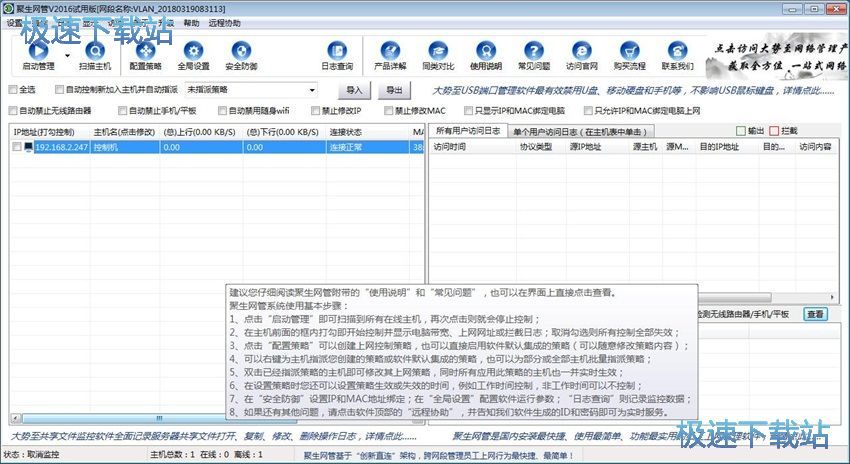Screen dimensions: 850x464
Task: Toggle 禁止修改IP checkbox
Action: (x=315, y=111)
